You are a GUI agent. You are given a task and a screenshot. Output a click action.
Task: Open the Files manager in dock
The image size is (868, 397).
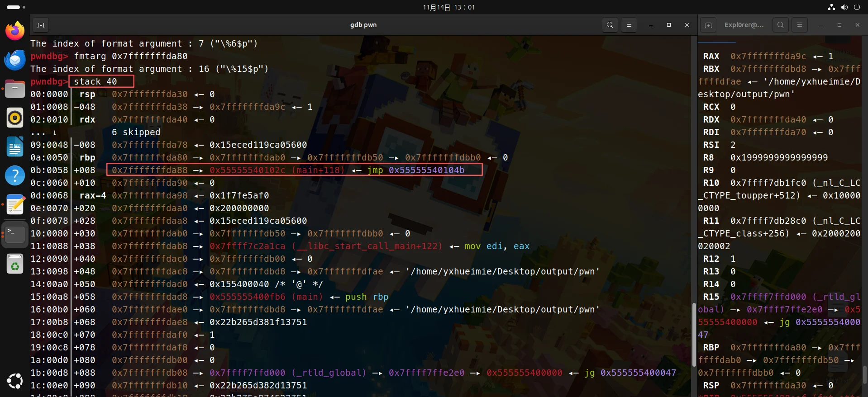[x=15, y=89]
